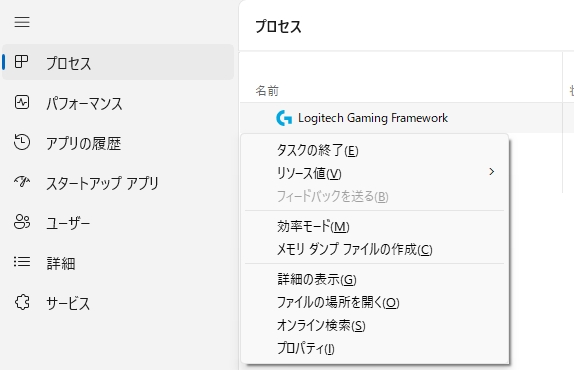Screen dimensions: 574x370
Task: Click the サービス puzzle-piece icon
Action: coord(22,302)
